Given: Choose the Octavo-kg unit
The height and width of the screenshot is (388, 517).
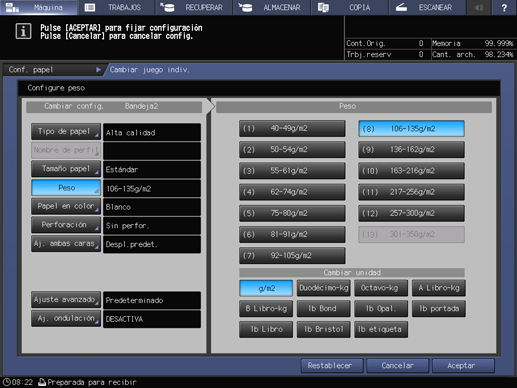Looking at the screenshot, I should coord(381,288).
